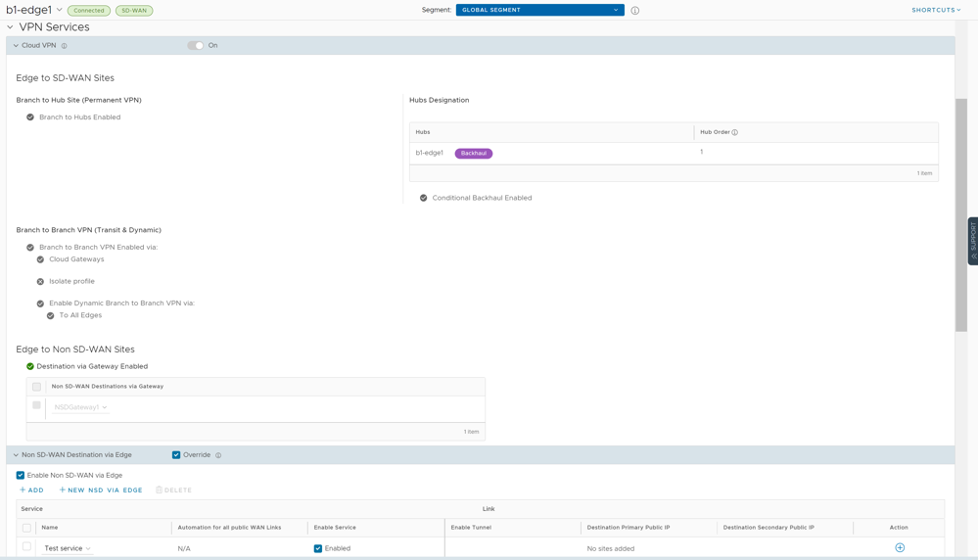
Task: Open the Shortcuts menu
Action: [935, 11]
